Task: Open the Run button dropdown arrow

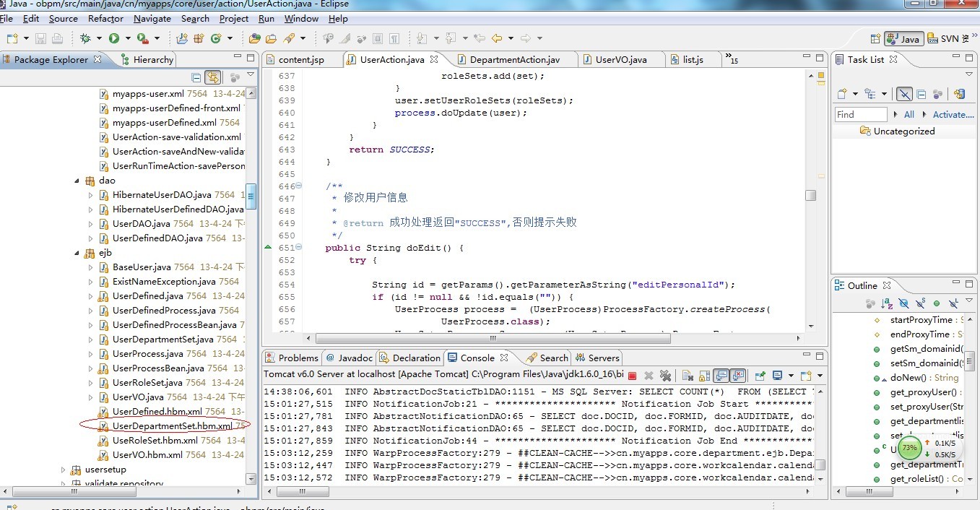Action: (128, 38)
